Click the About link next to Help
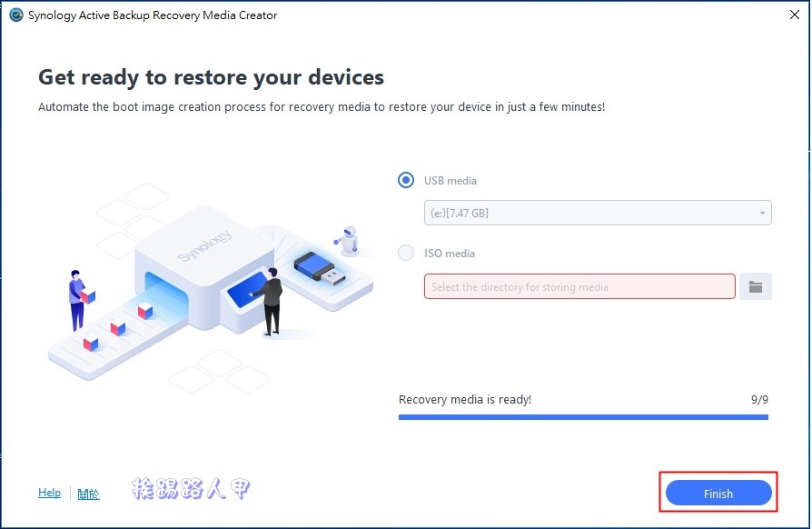This screenshot has height=529, width=812. tap(88, 494)
